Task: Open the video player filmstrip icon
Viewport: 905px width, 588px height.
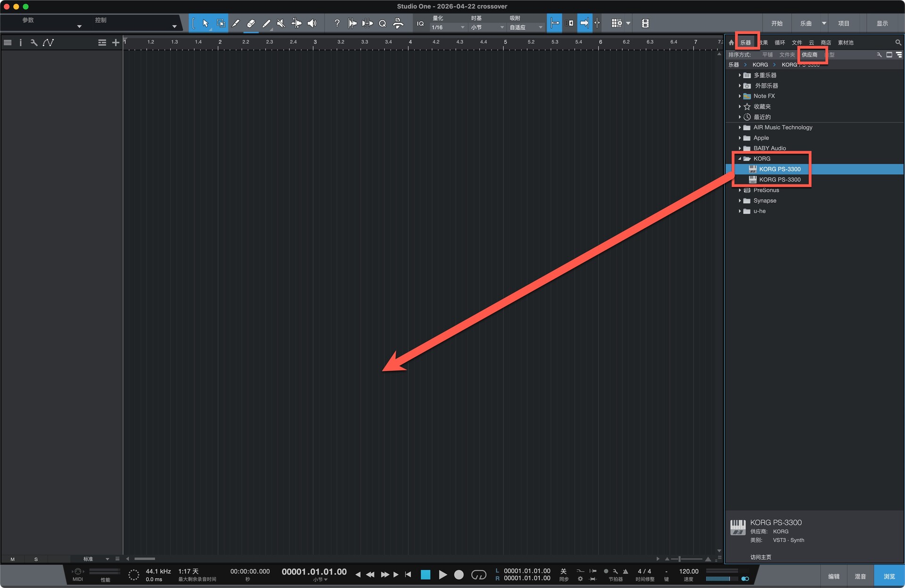Action: [x=645, y=23]
